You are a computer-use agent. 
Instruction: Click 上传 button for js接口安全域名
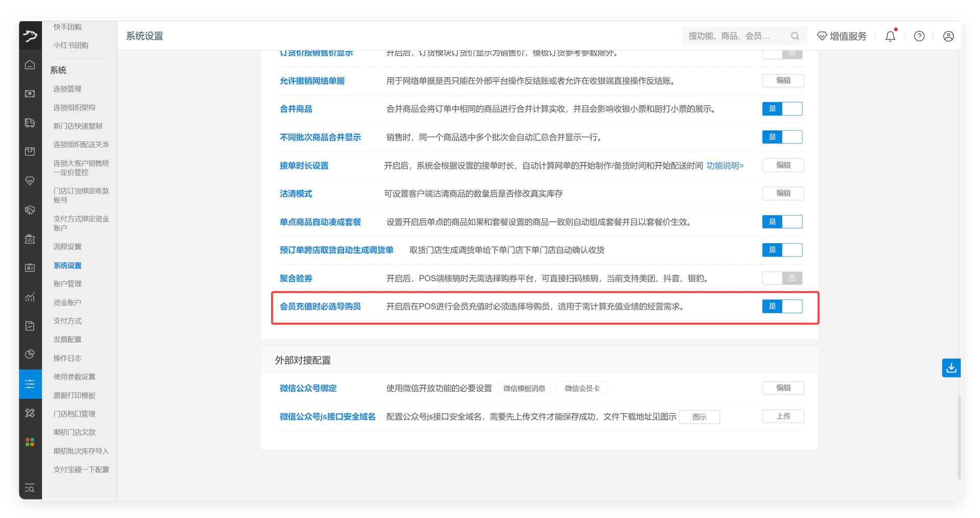pyautogui.click(x=783, y=416)
